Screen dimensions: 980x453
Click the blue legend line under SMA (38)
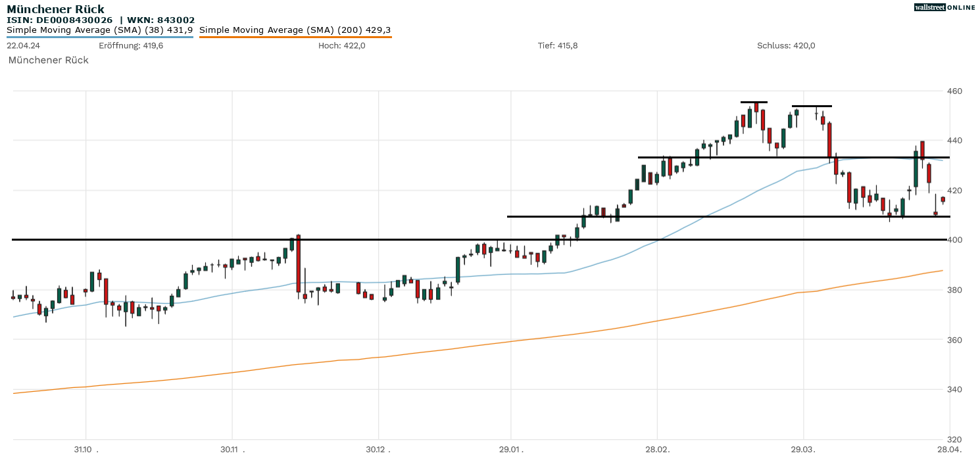[x=99, y=37]
